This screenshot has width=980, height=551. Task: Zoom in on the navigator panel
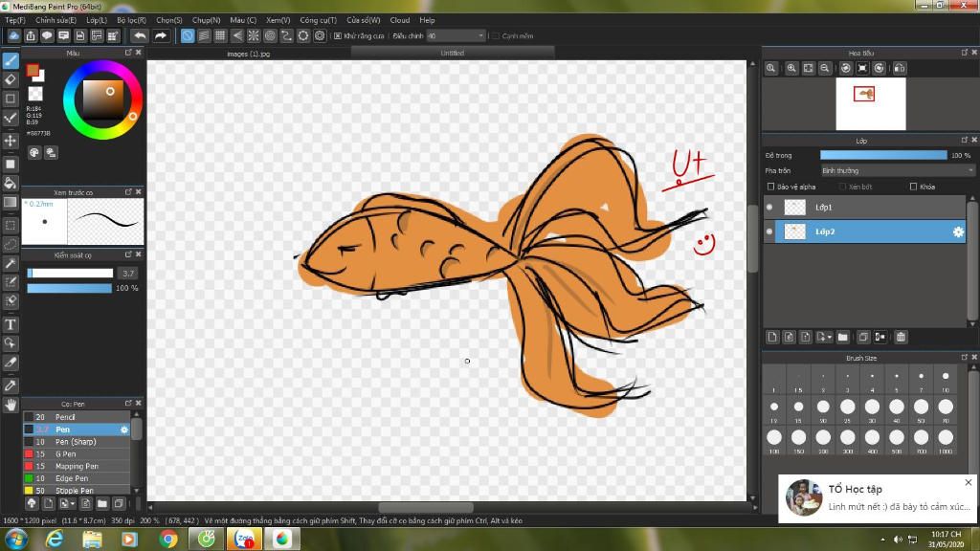tap(791, 68)
